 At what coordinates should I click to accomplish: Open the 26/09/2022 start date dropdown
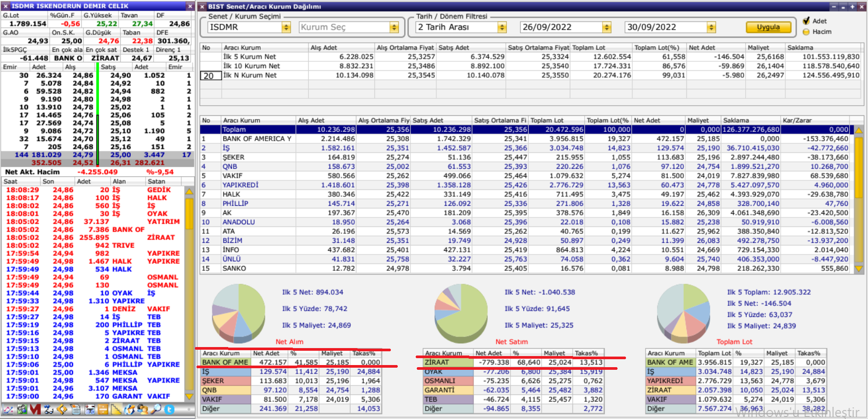point(607,27)
